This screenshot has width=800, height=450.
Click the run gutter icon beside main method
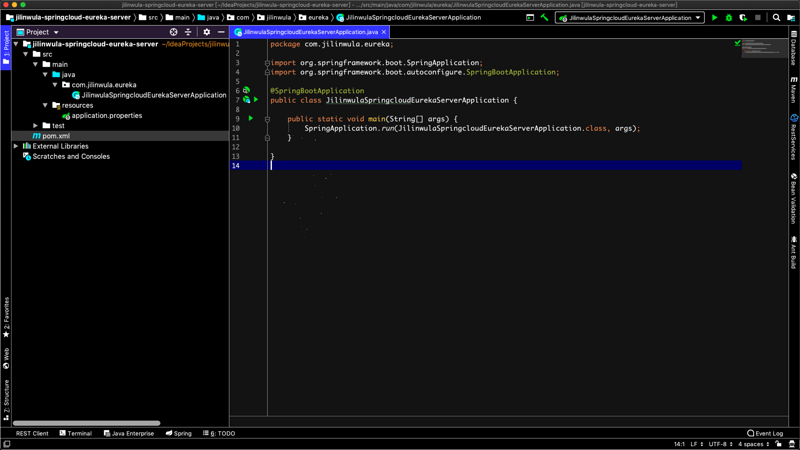point(251,119)
